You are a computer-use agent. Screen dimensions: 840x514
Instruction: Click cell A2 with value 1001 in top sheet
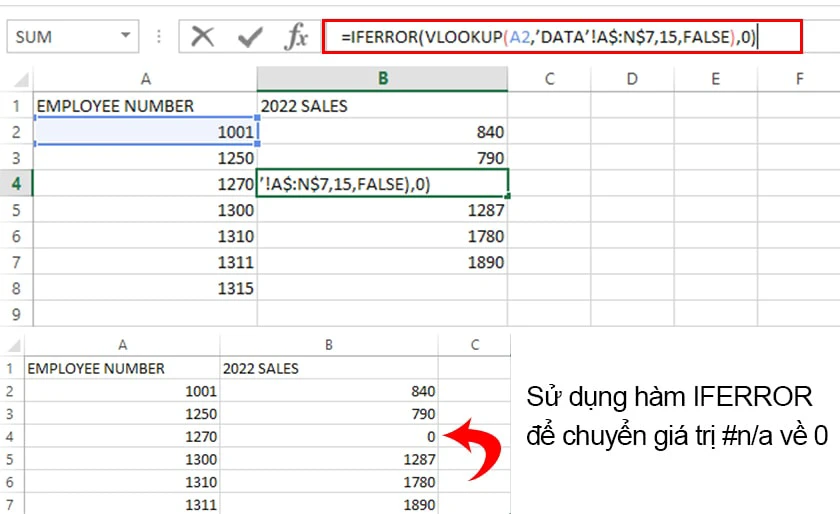pos(145,131)
